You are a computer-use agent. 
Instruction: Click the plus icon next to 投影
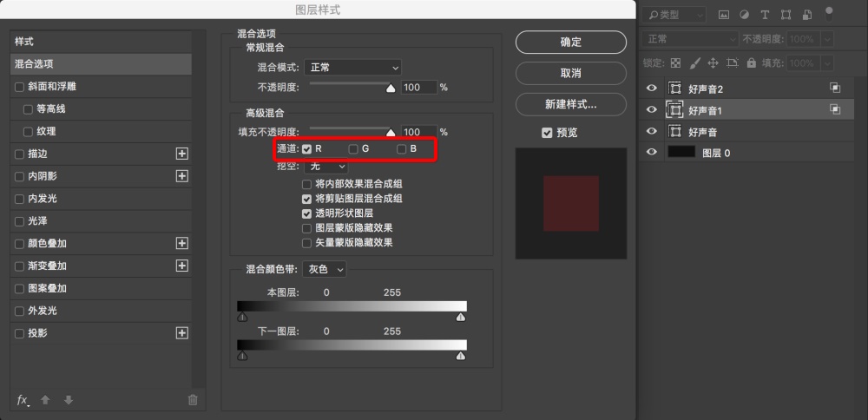click(181, 333)
